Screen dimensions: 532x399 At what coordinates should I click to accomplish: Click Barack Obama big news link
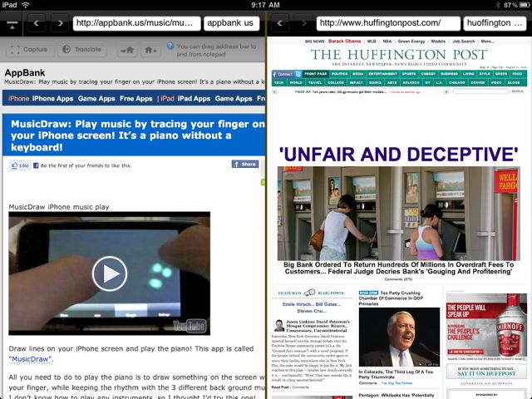344,41
